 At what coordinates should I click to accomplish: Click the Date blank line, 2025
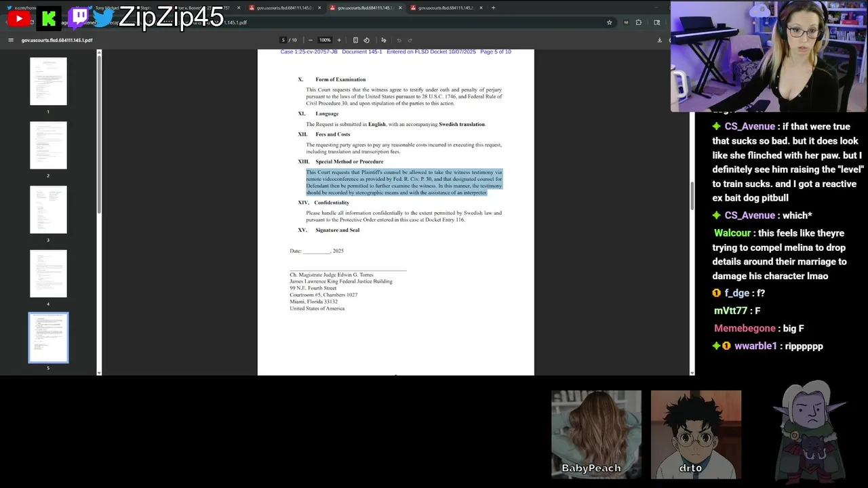click(317, 251)
